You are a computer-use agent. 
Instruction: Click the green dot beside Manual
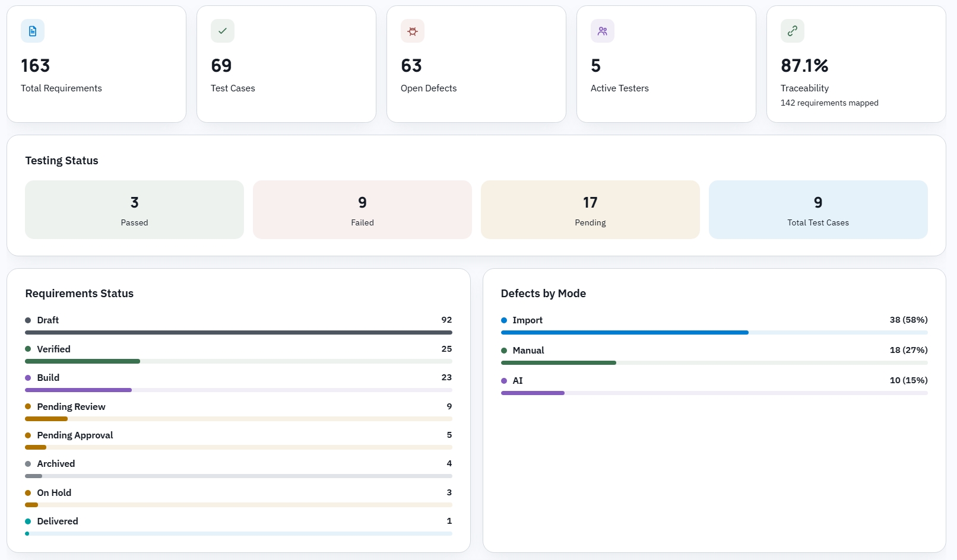pos(504,351)
